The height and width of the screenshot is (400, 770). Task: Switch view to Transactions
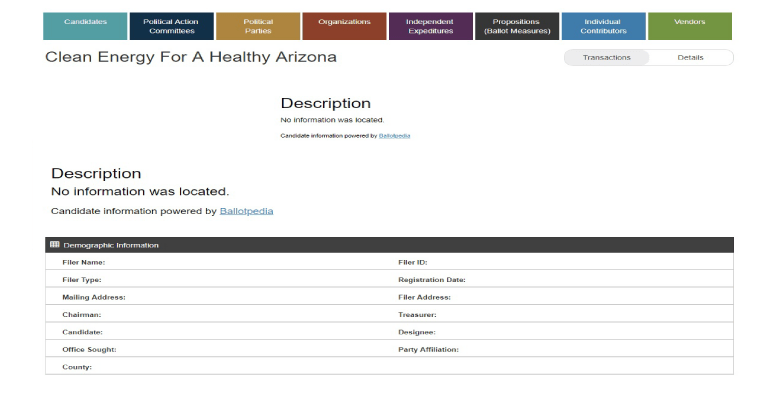coord(606,58)
